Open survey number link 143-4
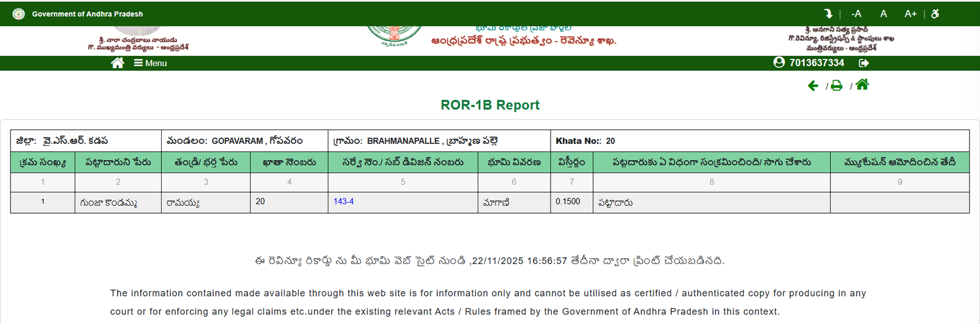980x324 pixels. pos(344,202)
